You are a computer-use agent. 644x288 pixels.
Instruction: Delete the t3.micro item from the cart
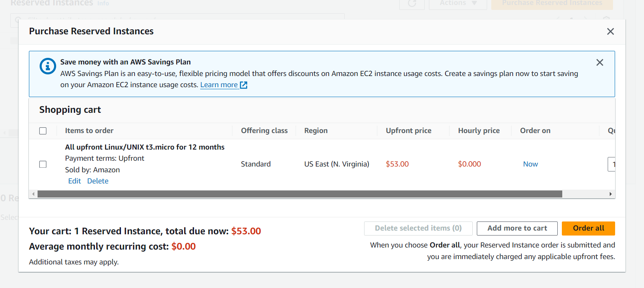click(98, 181)
